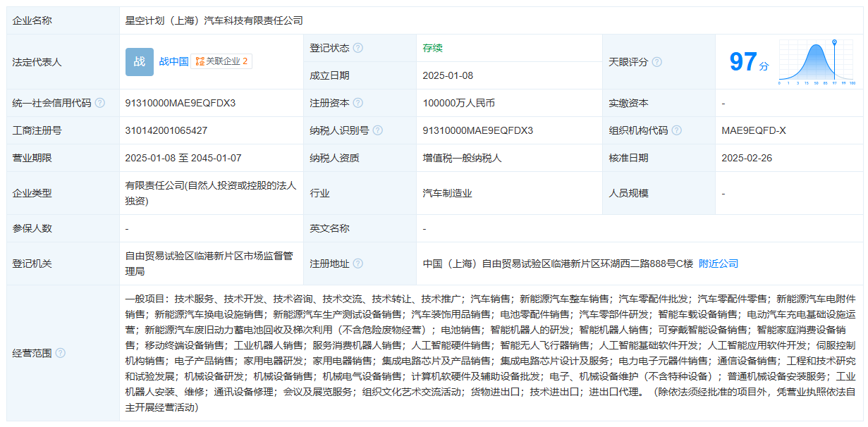The width and height of the screenshot is (868, 427).
Task: Click the help icon next to 天眼评分
Action: point(657,62)
